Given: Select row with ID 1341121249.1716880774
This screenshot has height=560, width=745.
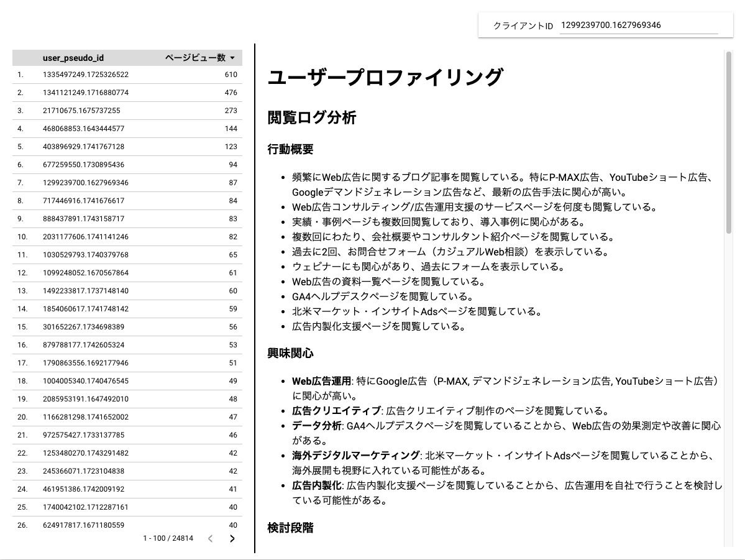Looking at the screenshot, I should [86, 93].
